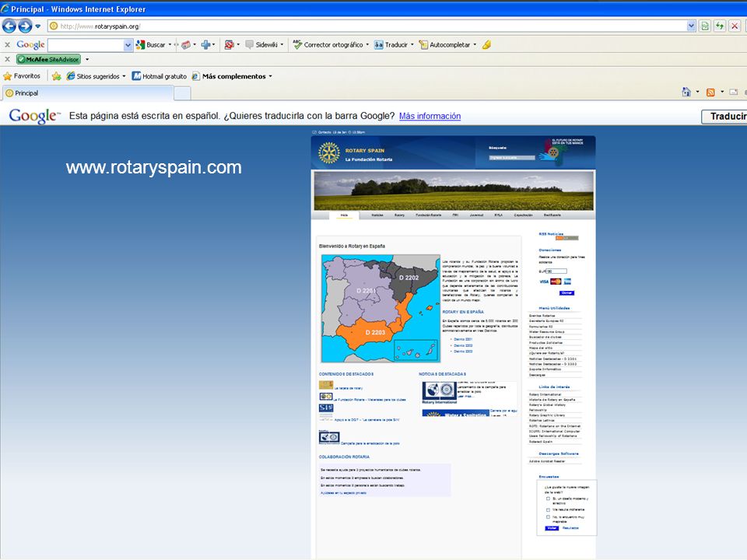Click the D 2202 district on map

[409, 278]
